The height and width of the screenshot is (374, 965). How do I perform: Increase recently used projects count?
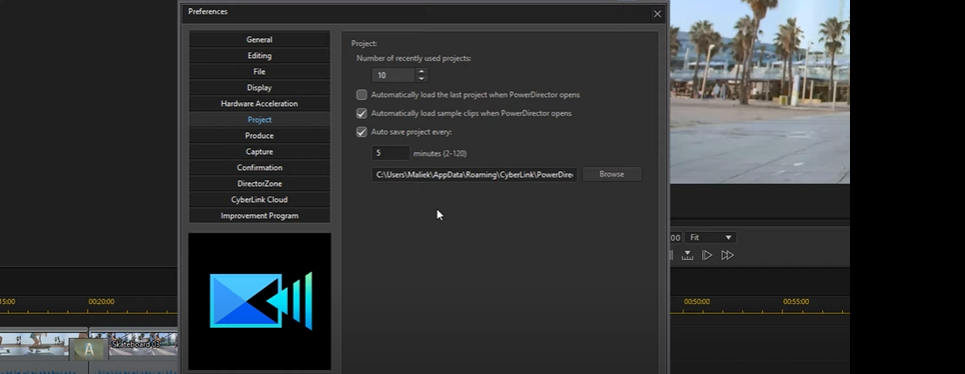click(x=422, y=71)
